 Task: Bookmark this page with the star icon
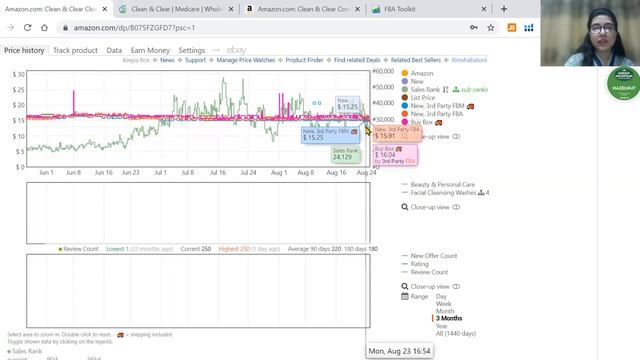[491, 28]
